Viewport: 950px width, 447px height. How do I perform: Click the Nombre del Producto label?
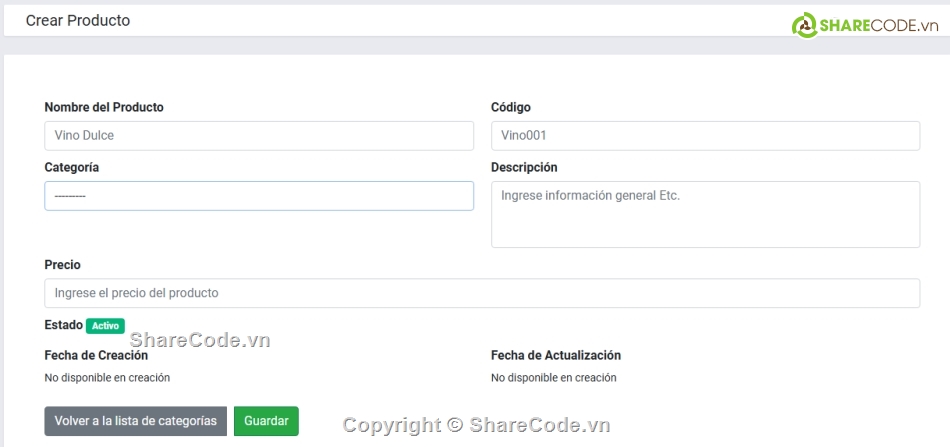click(104, 107)
